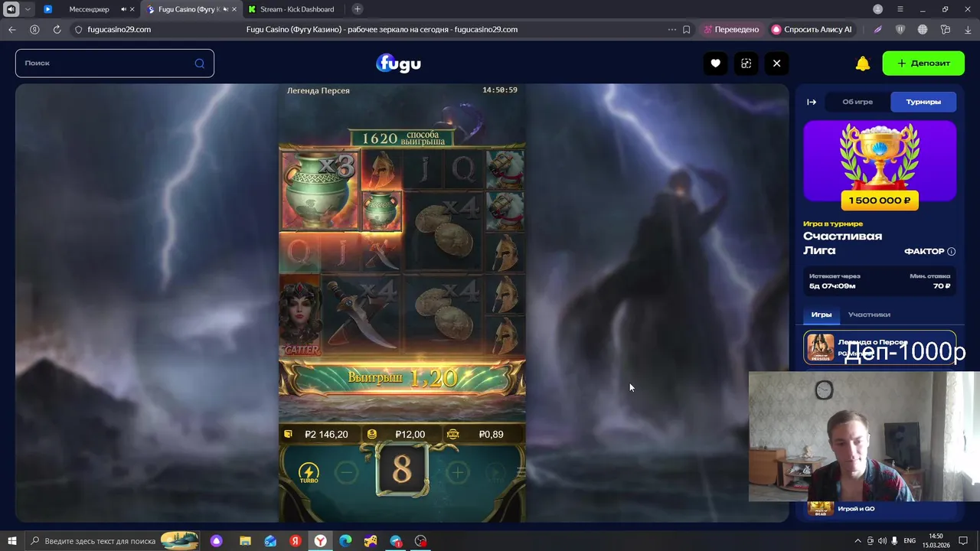Open the browser profile avatar

point(878,9)
